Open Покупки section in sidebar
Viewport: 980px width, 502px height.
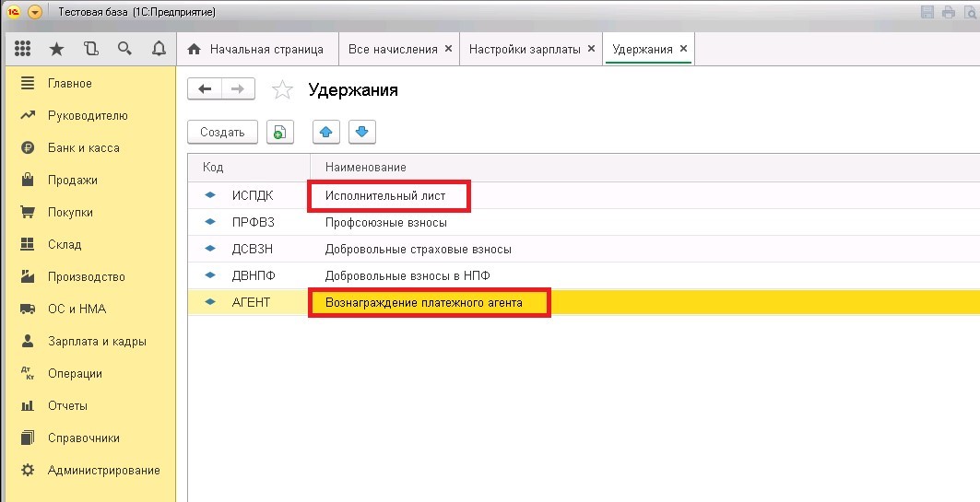click(89, 212)
